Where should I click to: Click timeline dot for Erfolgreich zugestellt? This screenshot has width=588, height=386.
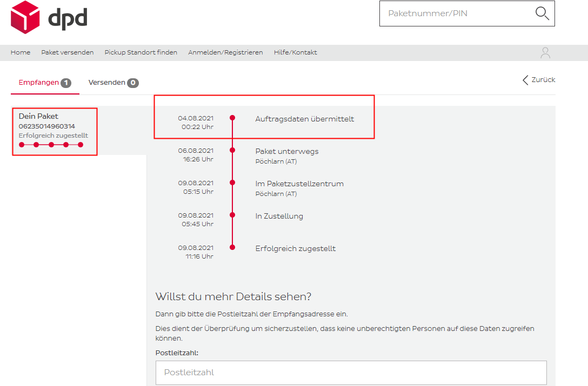tap(232, 247)
